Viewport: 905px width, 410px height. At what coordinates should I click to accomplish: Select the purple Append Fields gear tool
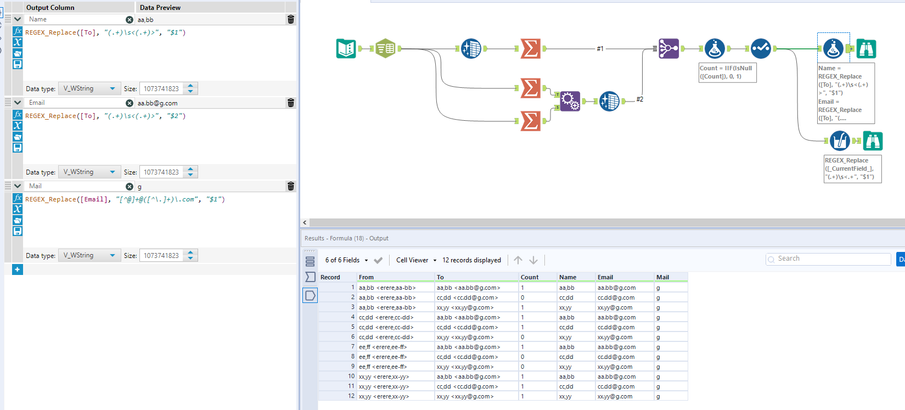pyautogui.click(x=570, y=101)
